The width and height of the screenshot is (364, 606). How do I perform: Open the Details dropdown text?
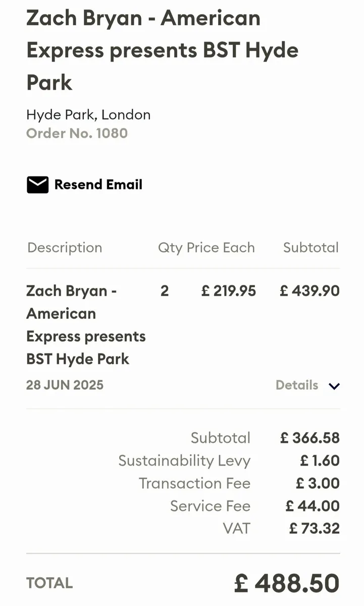pos(297,385)
